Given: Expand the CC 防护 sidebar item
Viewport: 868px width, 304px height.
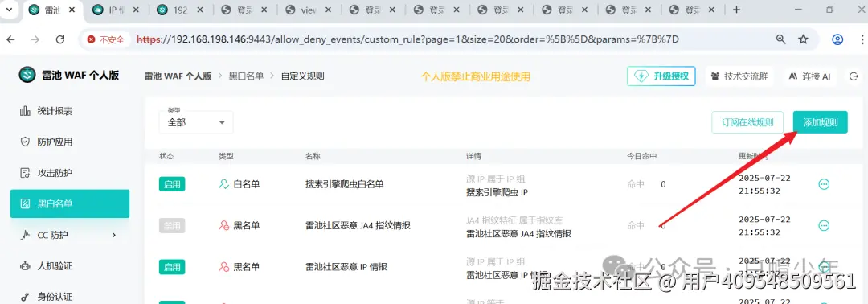Looking at the screenshot, I should pyautogui.click(x=70, y=235).
